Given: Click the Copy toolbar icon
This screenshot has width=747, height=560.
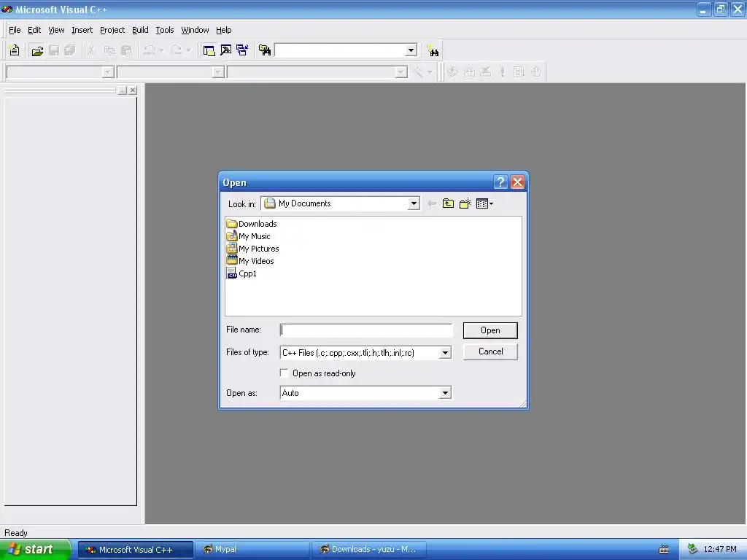Looking at the screenshot, I should pos(109,50).
